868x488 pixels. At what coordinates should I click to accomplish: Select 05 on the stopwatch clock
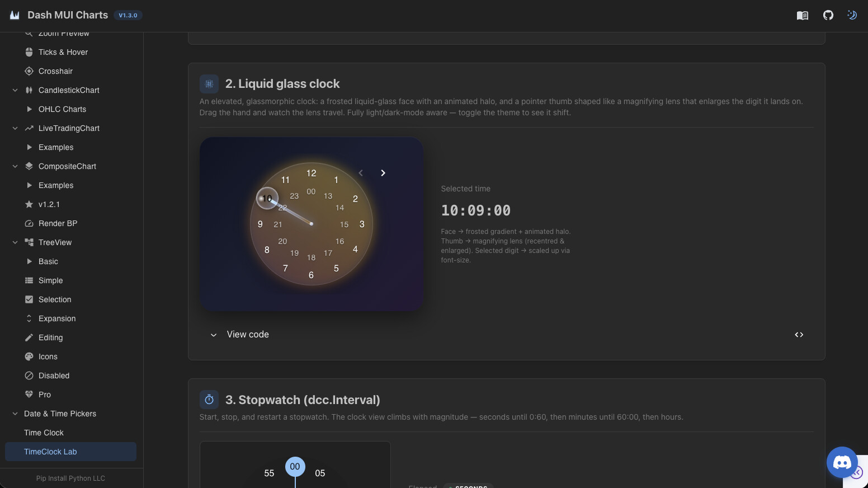tap(320, 473)
